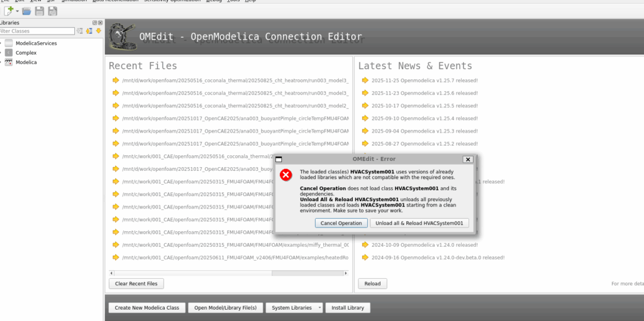The width and height of the screenshot is (644, 321).
Task: Click the Save As toolbar icon
Action: coord(52,11)
